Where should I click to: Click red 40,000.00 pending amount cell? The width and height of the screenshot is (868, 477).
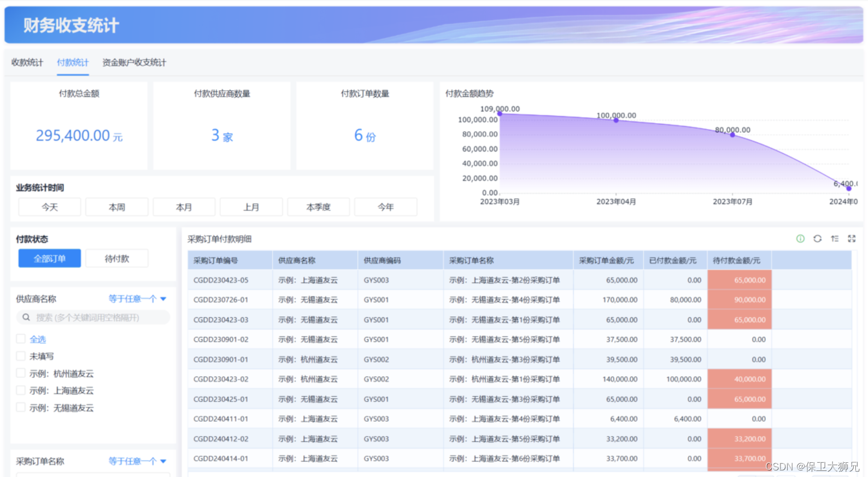tap(740, 379)
